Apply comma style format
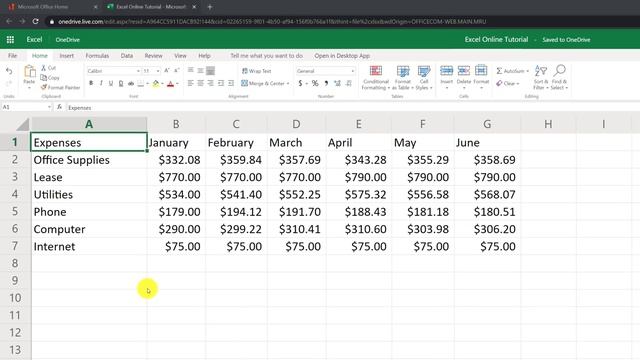This screenshot has height=360, width=640. coord(326,83)
